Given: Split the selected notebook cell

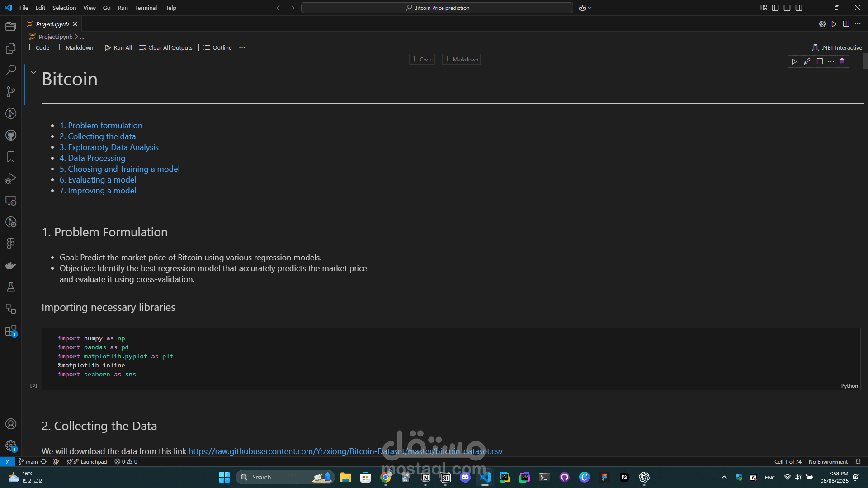Looking at the screenshot, I should pos(820,61).
